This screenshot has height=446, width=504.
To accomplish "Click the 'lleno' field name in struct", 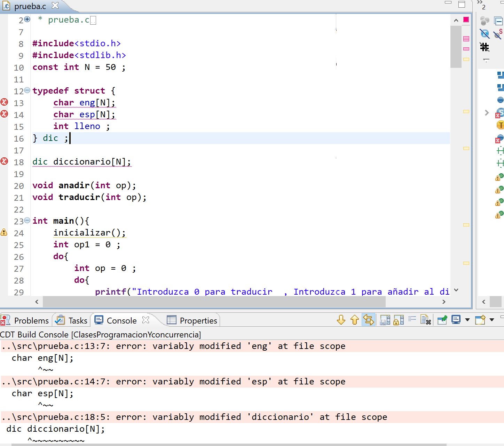I will pyautogui.click(x=87, y=126).
